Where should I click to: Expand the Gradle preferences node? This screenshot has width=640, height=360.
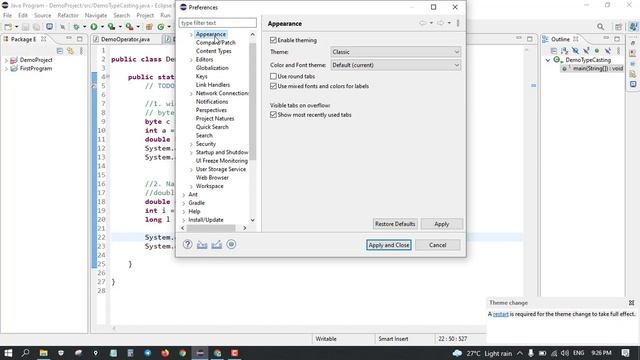pos(184,203)
